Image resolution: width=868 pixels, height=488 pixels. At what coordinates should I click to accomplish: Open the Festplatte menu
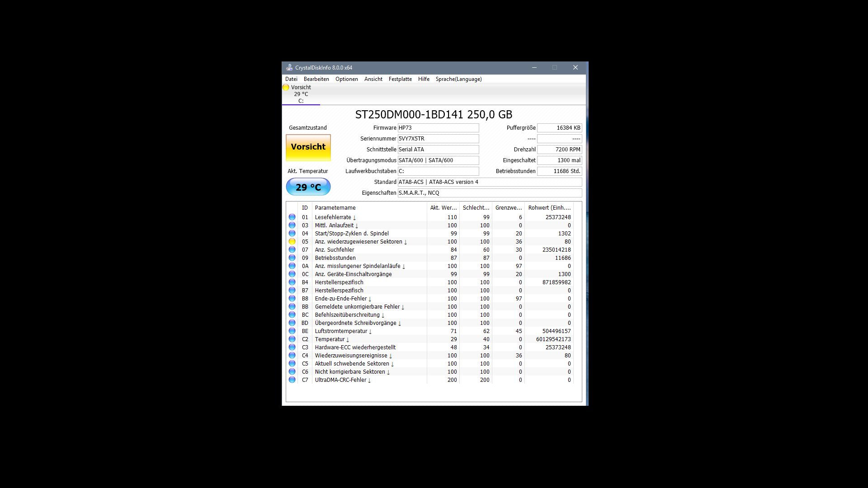(400, 79)
